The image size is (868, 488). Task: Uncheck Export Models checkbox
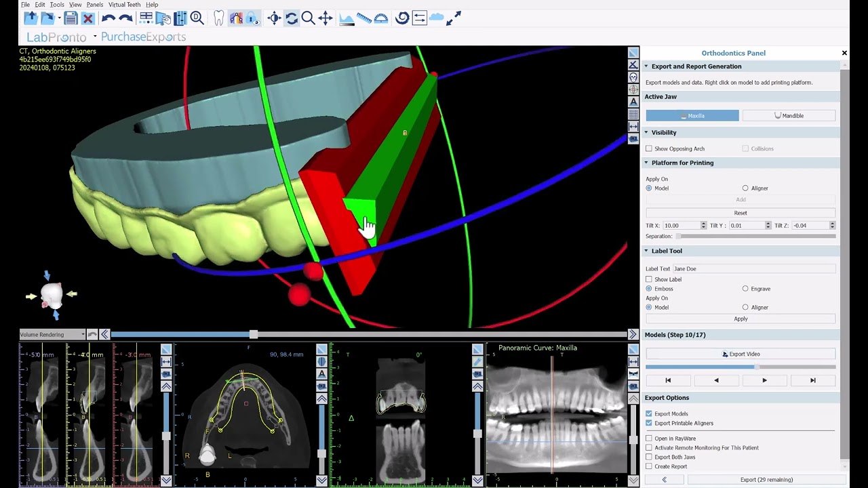[649, 413]
